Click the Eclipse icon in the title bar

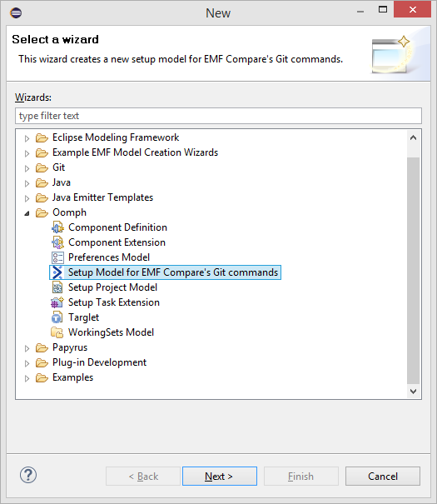[16, 12]
